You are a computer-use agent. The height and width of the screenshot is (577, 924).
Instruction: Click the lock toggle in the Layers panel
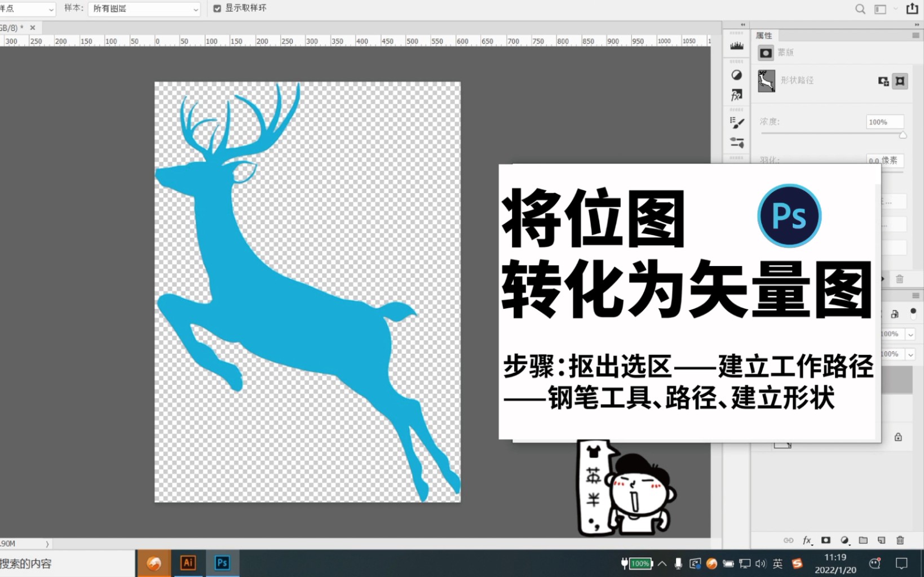898,437
